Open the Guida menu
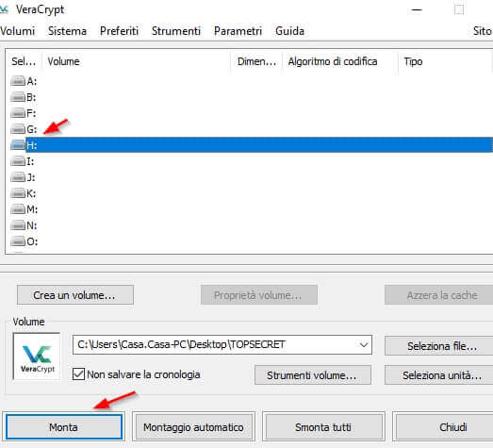 click(x=290, y=31)
